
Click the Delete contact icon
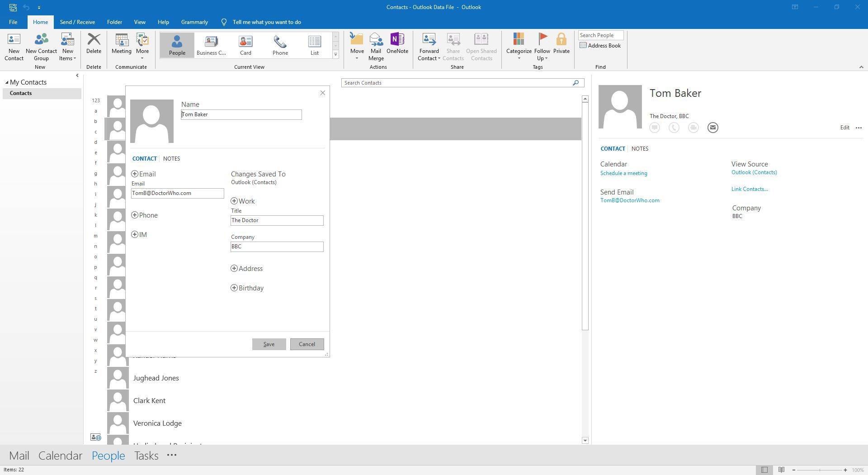pos(94,44)
